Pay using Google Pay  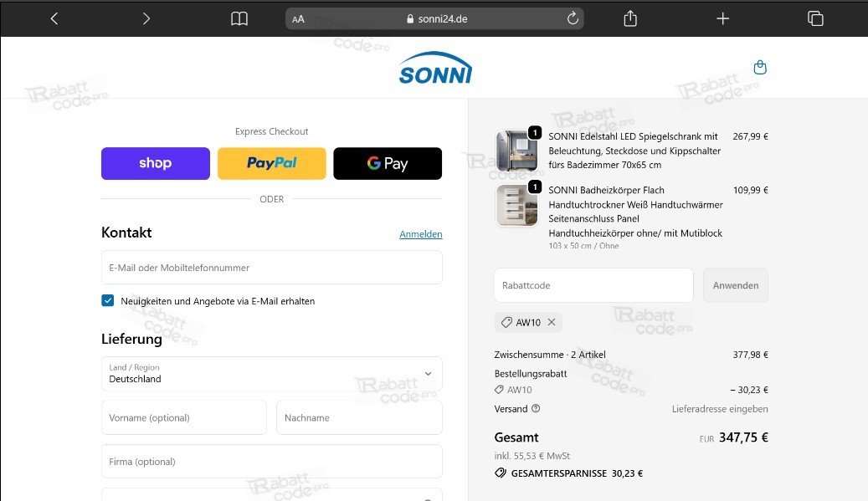tap(388, 163)
